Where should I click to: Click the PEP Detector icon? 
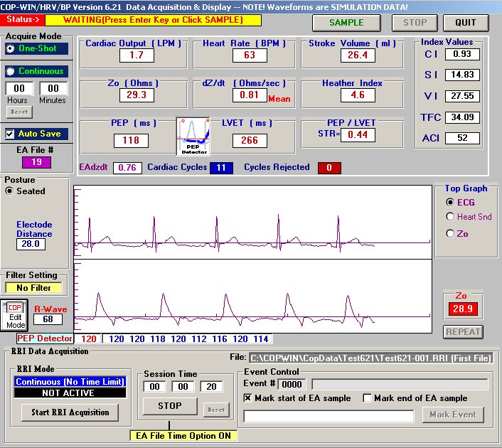[x=191, y=136]
